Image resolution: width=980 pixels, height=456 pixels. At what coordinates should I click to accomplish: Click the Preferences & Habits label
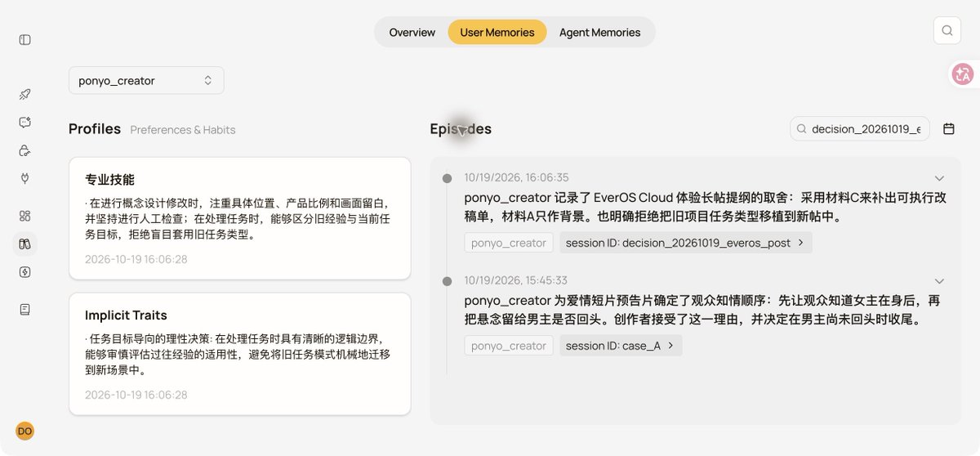tap(183, 130)
